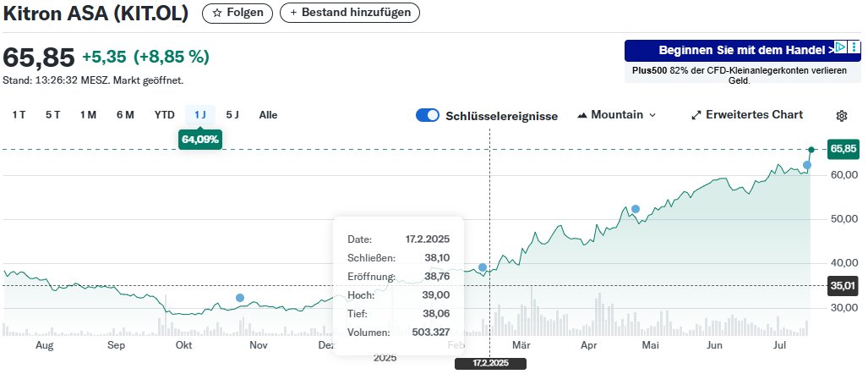
Task: Follow Kitron ASA with the Folgen button
Action: point(237,13)
